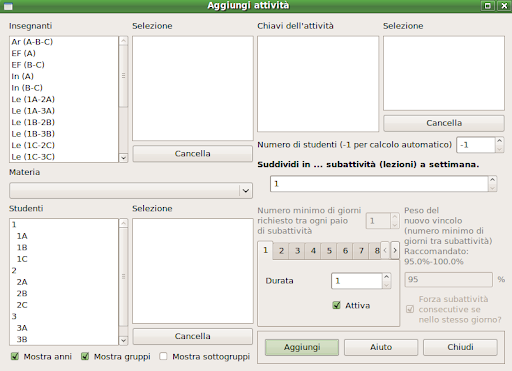Select group 1B in Studenti list
512x371 pixels.
64,248
